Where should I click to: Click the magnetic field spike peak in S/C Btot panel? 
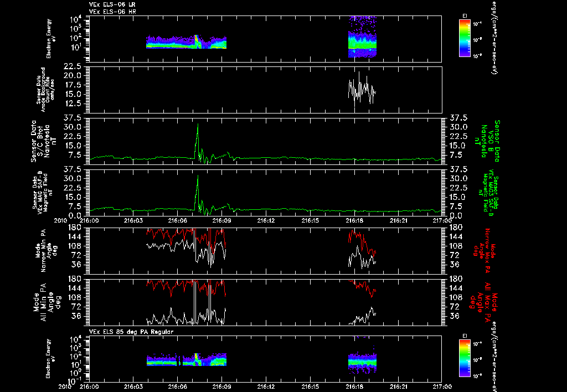[x=198, y=125]
